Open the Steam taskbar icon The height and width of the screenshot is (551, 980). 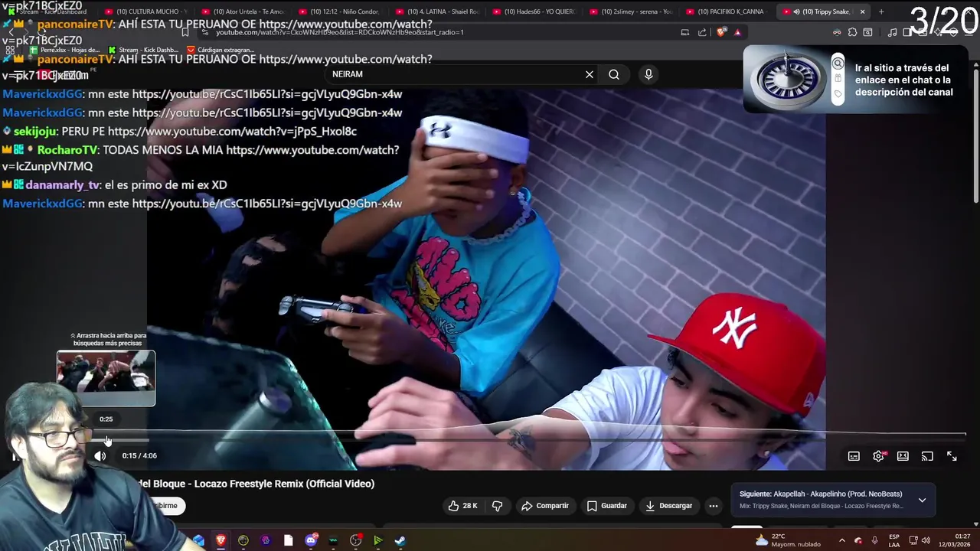(400, 540)
